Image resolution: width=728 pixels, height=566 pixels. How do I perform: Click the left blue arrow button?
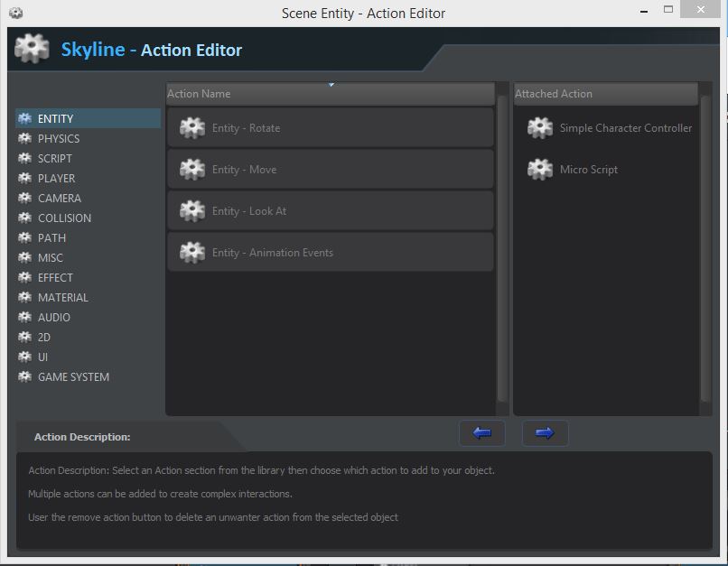pos(482,433)
